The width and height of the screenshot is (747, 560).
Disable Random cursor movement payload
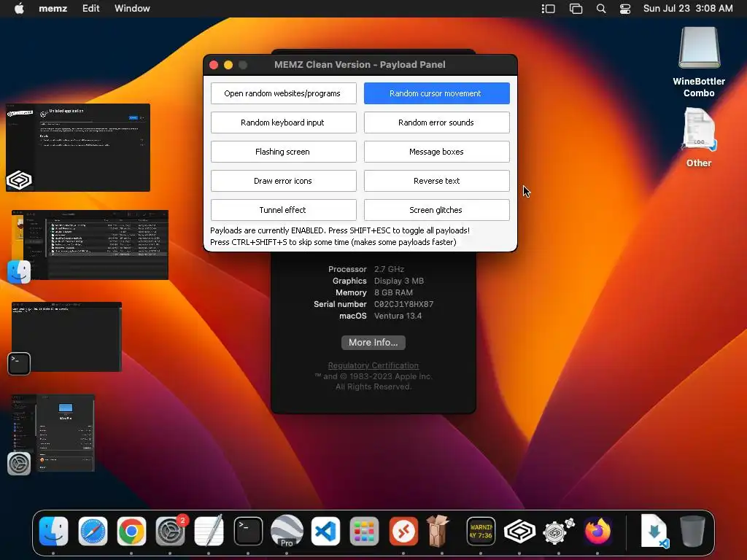coord(437,93)
